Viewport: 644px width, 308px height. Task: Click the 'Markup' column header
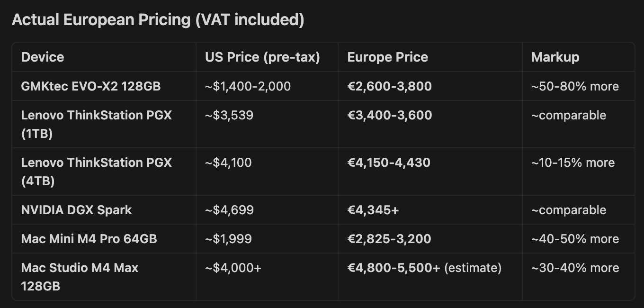tap(555, 57)
